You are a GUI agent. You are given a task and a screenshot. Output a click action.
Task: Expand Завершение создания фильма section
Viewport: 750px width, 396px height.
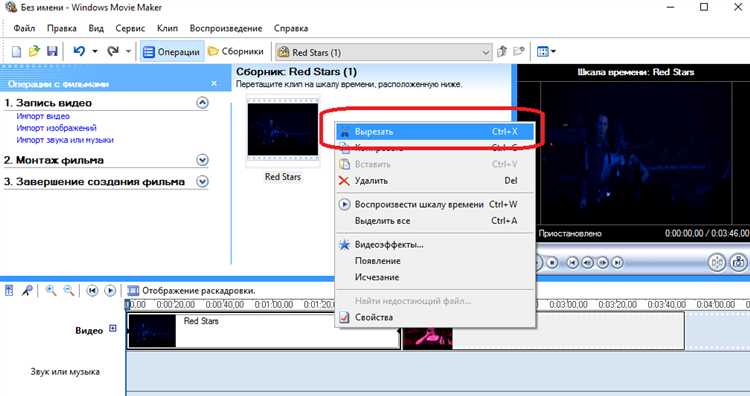pos(202,182)
